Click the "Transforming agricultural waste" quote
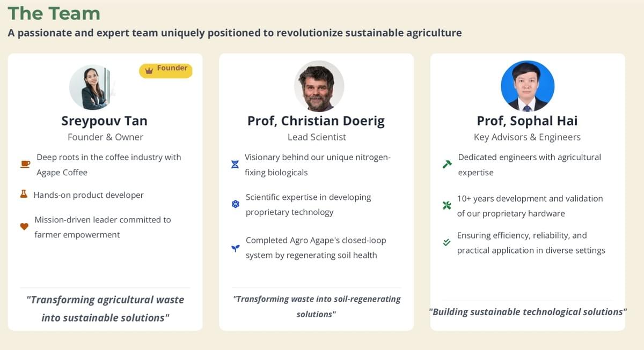The image size is (644, 350). point(105,309)
